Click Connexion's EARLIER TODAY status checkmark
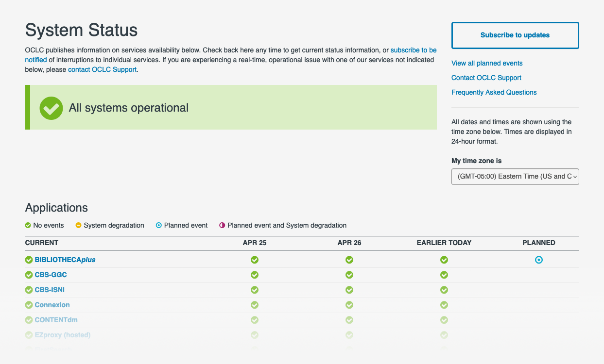The height and width of the screenshot is (364, 604). pyautogui.click(x=444, y=305)
